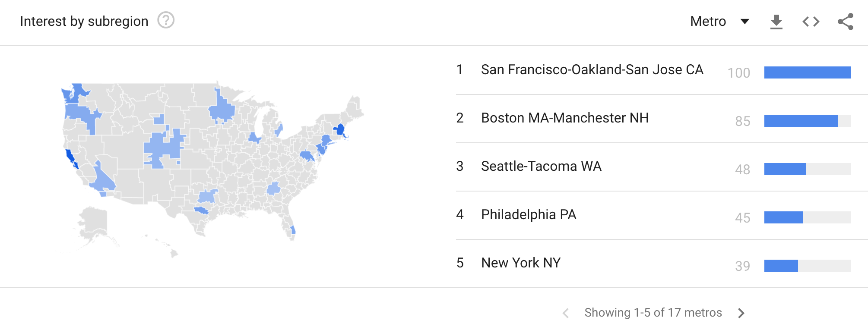Select San Francisco-Oakland-San Jose CA metro
Viewport: 868px width, 333px height.
click(x=592, y=70)
